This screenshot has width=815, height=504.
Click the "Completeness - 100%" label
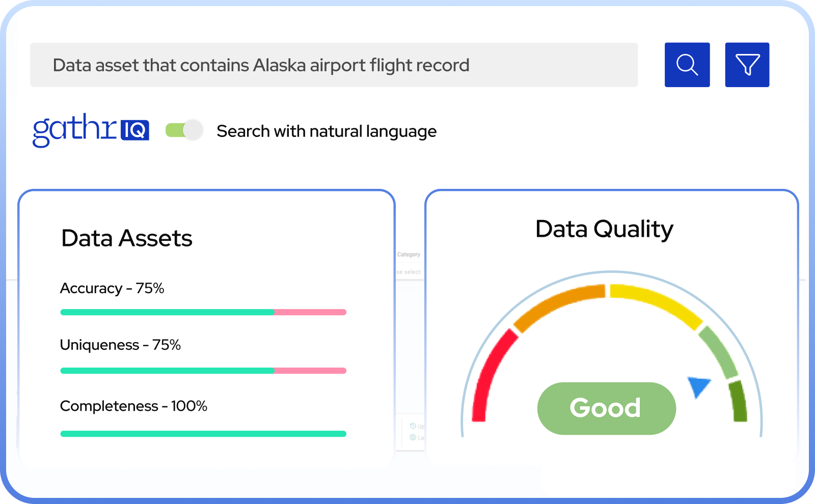(x=133, y=406)
